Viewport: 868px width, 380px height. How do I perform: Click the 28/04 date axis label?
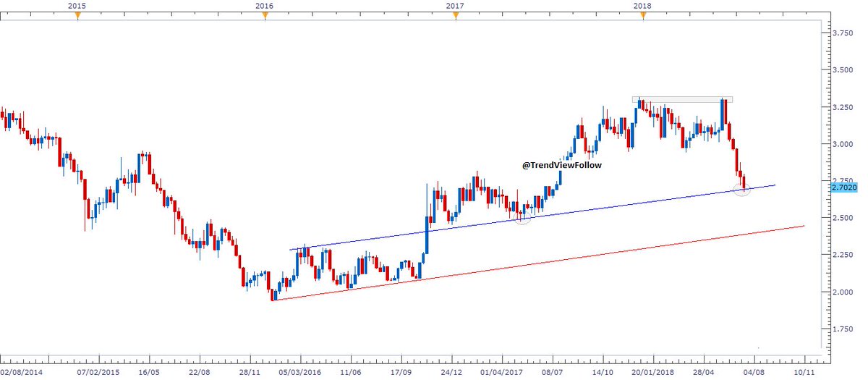(x=704, y=372)
